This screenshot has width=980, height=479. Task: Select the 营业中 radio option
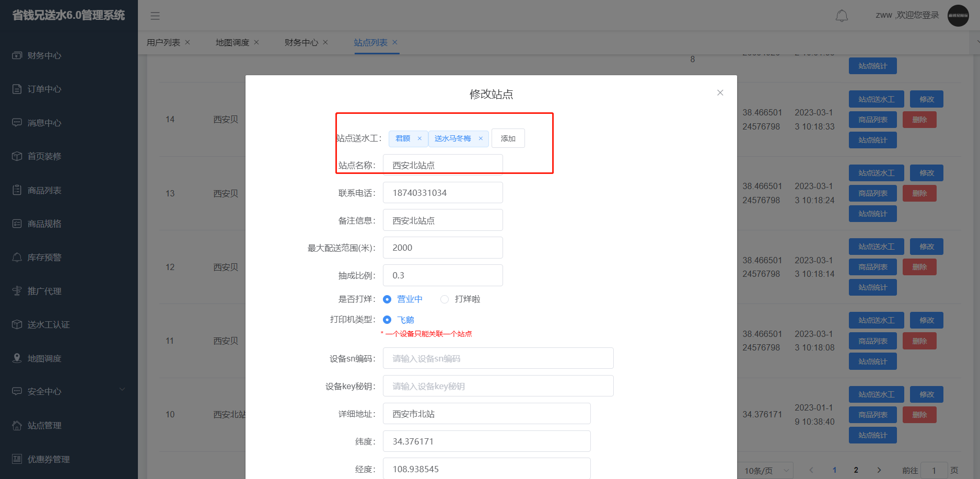387,299
